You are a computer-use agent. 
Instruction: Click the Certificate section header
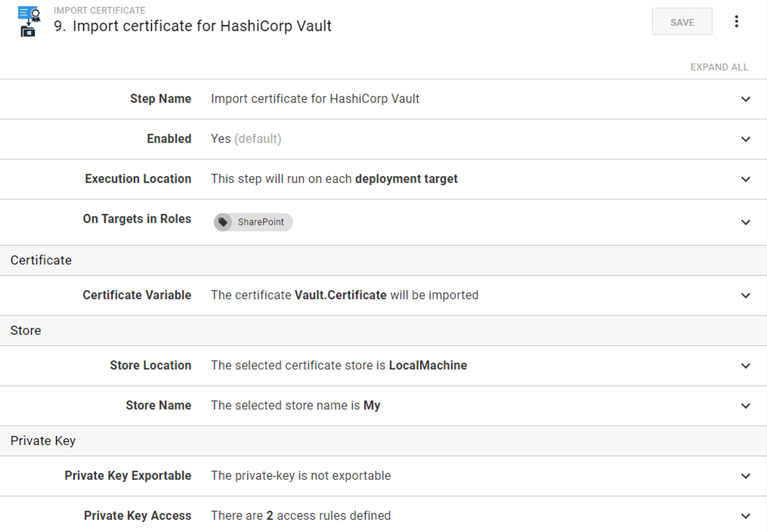pos(41,260)
